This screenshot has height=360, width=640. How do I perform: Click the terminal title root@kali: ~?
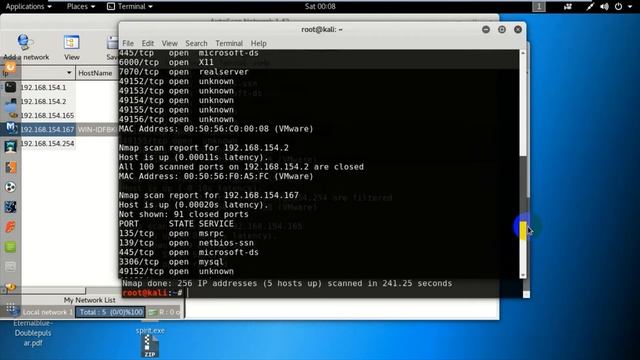click(322, 29)
